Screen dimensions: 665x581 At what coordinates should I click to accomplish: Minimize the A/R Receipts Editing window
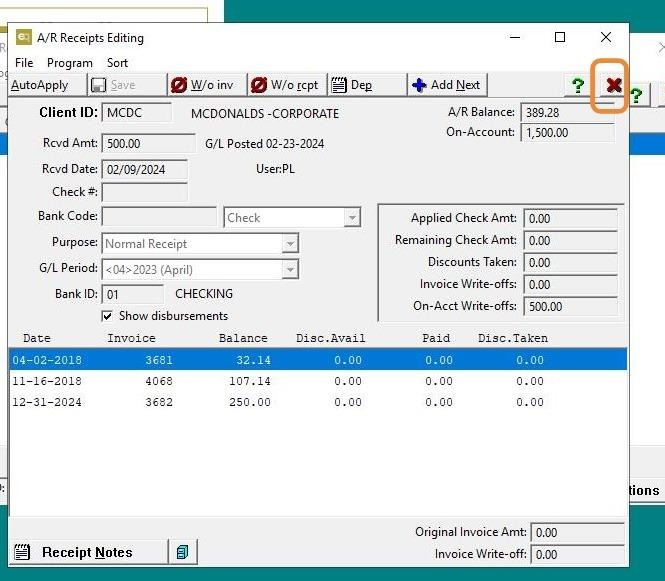pyautogui.click(x=515, y=37)
